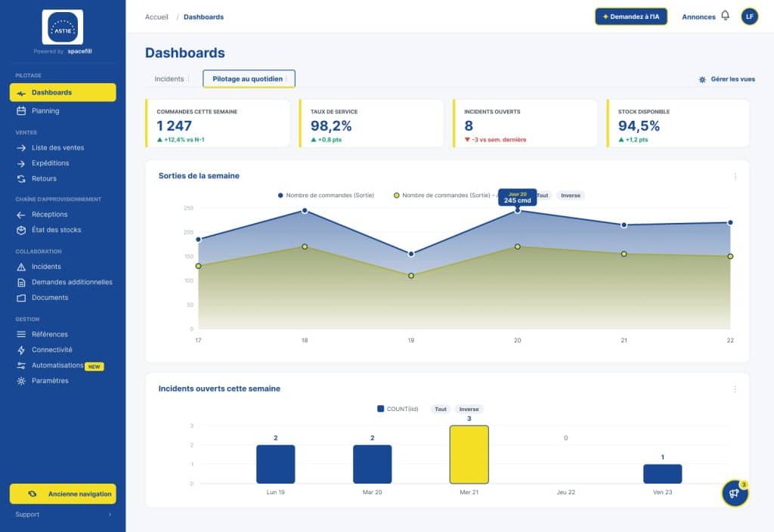Open the Sorties de la semaine options menu

pos(735,176)
